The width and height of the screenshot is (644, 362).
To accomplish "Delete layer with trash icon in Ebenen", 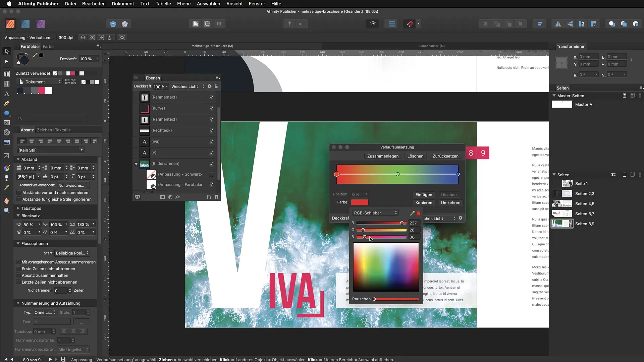I will [217, 197].
